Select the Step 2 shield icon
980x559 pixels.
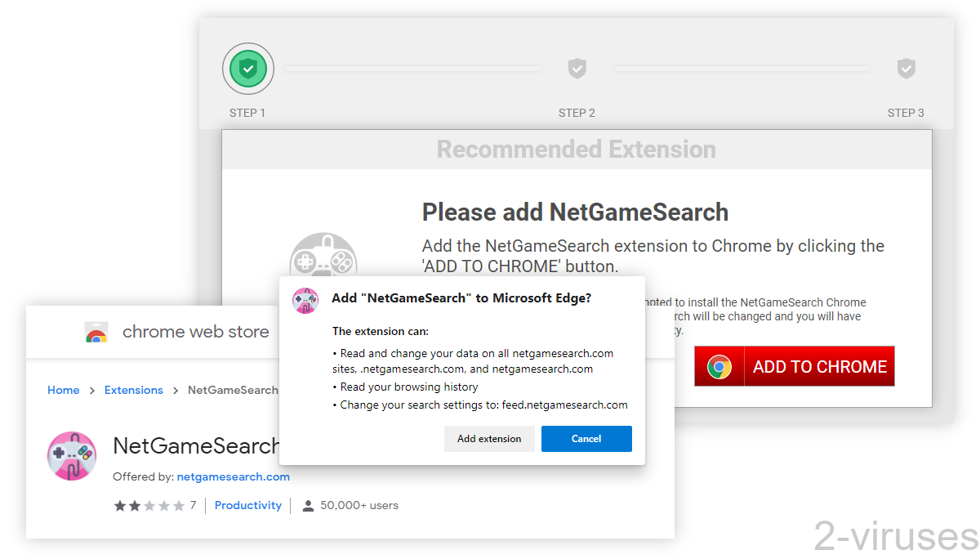577,69
